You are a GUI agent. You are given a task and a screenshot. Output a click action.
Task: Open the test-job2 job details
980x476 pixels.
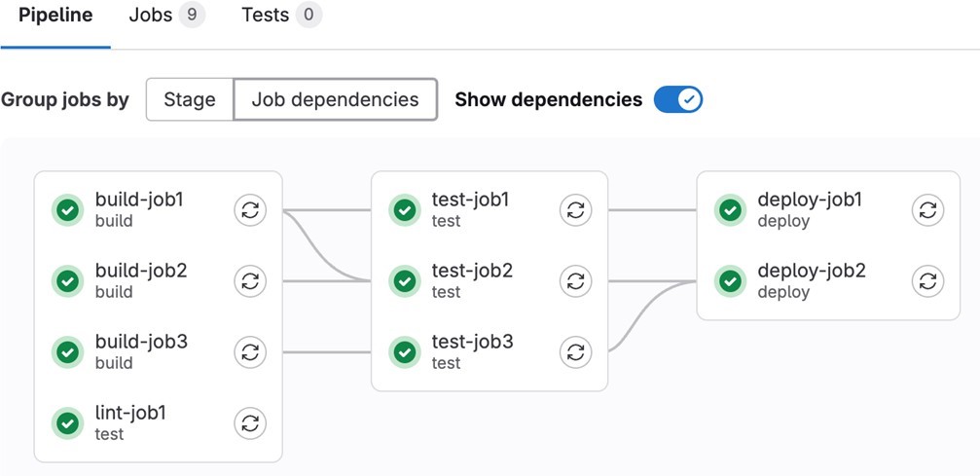pos(472,272)
